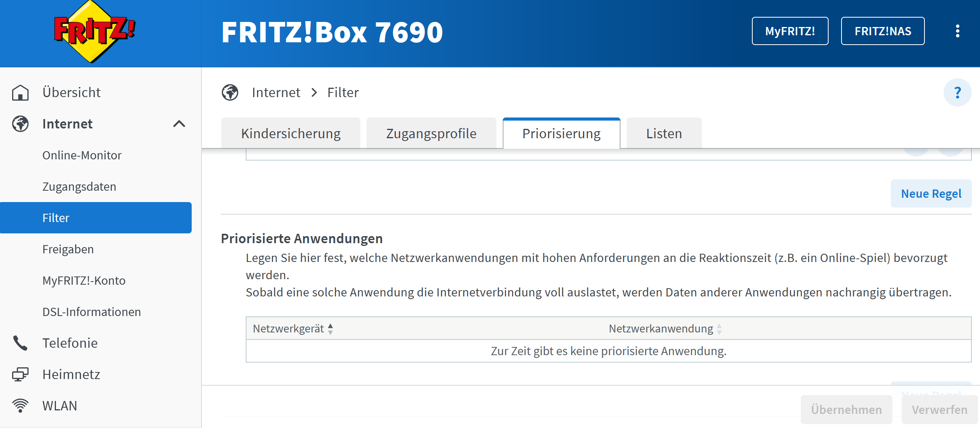Click the Übersicht home icon
This screenshot has width=980, height=428.
click(20, 92)
